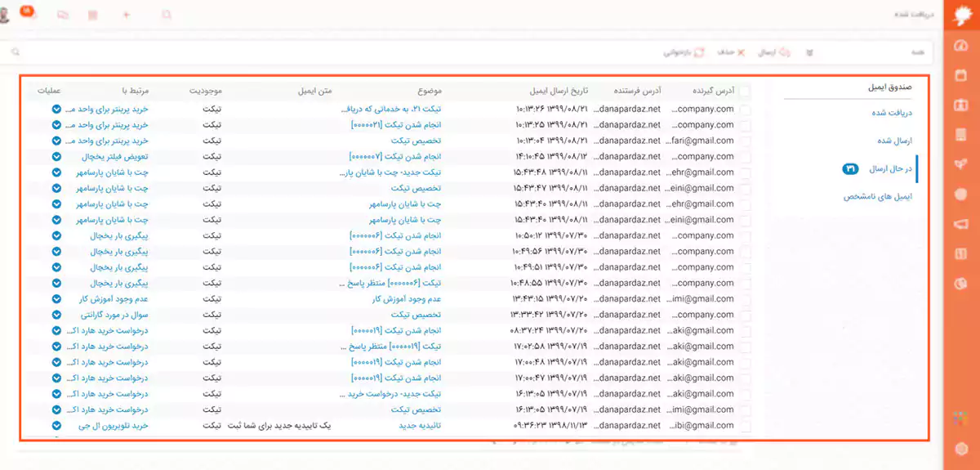
Task: Open the operations dropdown for خرید تلویزیون row
Action: point(56,426)
